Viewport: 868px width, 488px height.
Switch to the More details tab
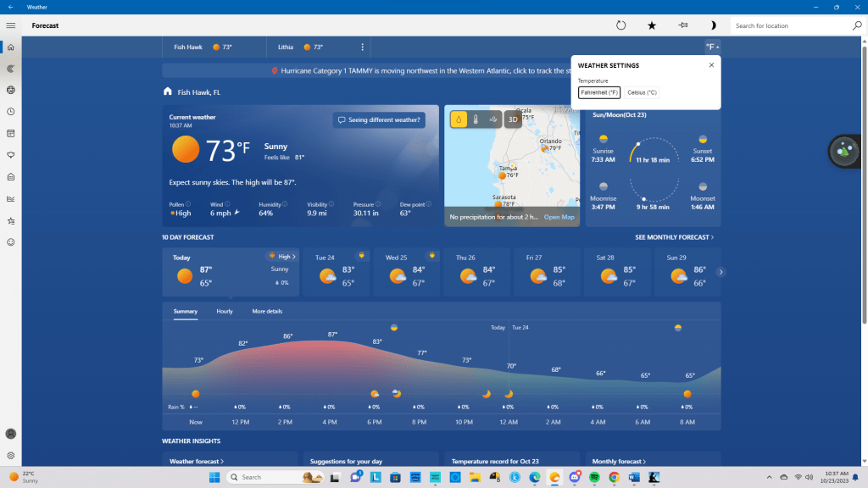click(x=267, y=312)
